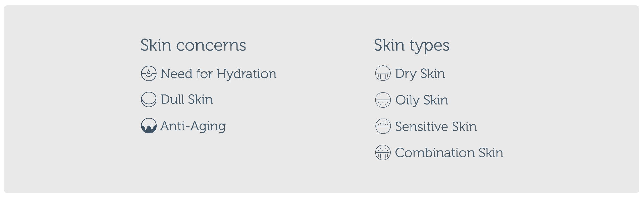Image resolution: width=644 pixels, height=199 pixels.
Task: Click the word 'concerns' in left heading
Action: (211, 45)
